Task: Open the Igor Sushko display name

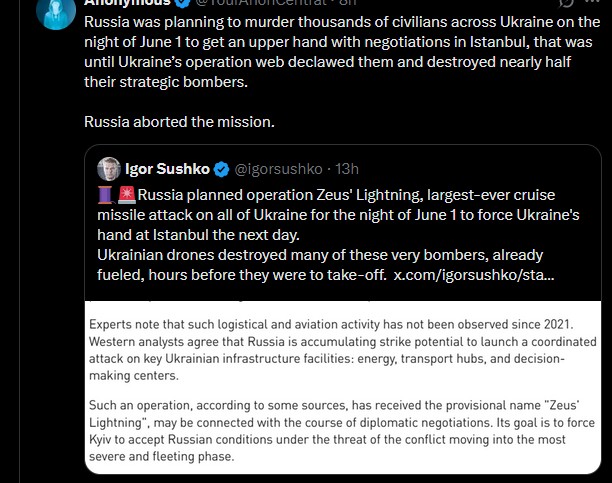Action: [167, 169]
